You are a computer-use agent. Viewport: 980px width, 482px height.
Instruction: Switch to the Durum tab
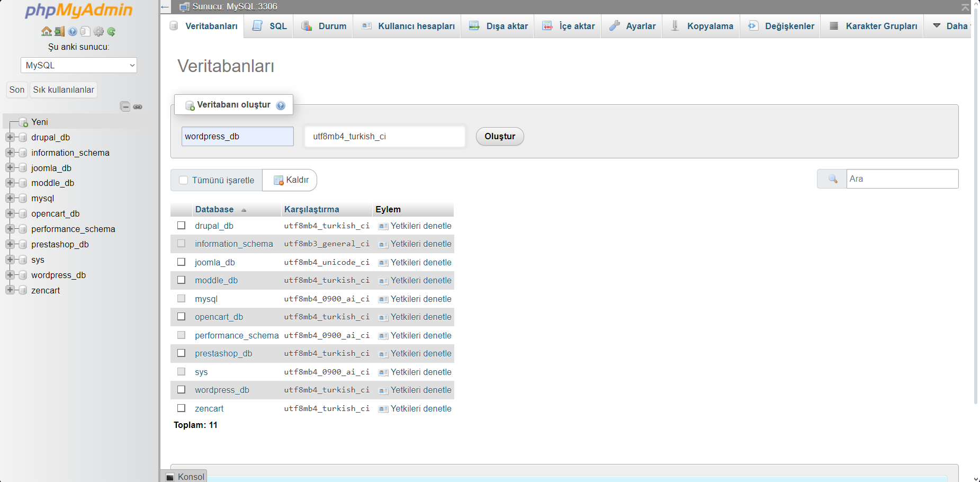click(324, 26)
